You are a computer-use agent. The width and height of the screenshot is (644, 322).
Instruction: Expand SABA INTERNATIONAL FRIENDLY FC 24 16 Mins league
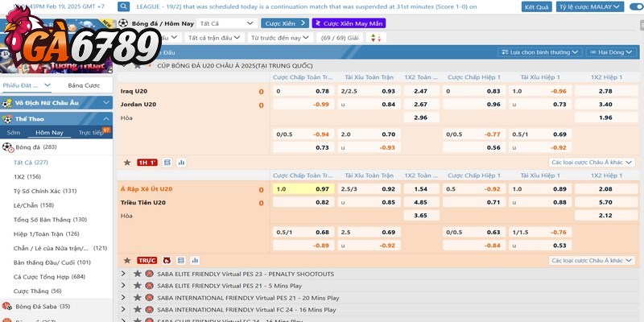pos(123,309)
